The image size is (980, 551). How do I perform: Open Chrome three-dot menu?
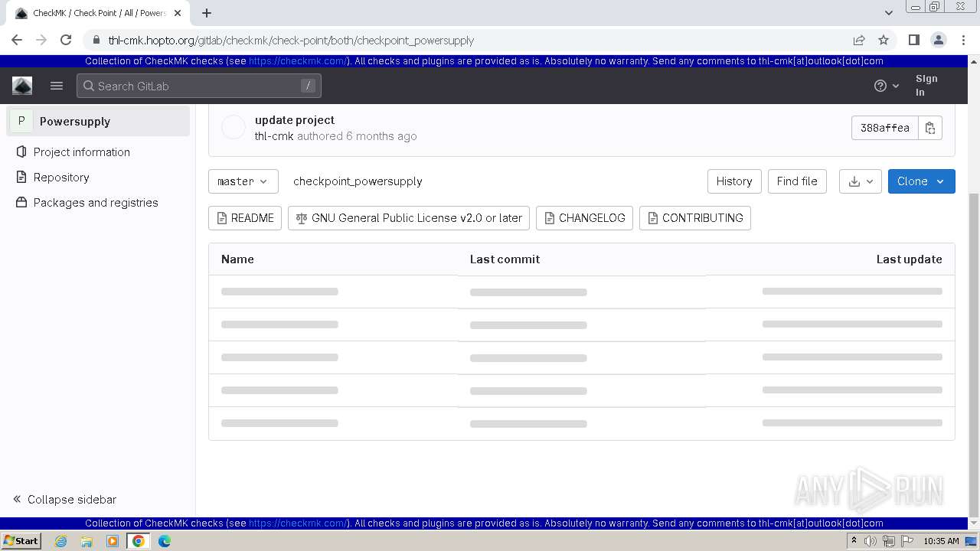[962, 40]
